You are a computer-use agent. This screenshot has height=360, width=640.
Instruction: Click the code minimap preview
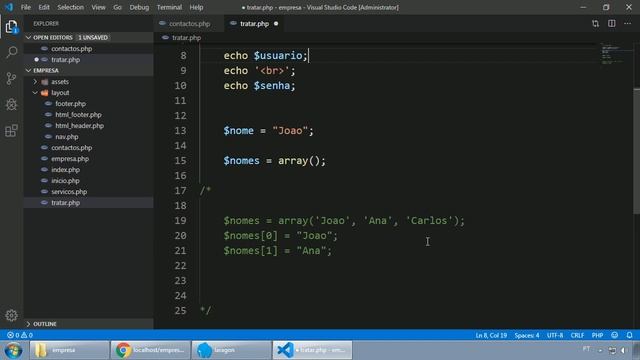pyautogui.click(x=611, y=54)
